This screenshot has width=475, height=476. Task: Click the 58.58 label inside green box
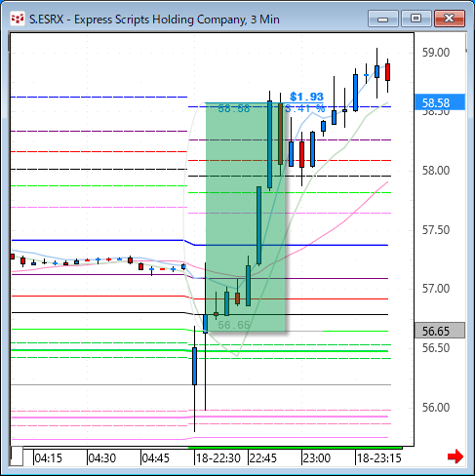pyautogui.click(x=234, y=108)
